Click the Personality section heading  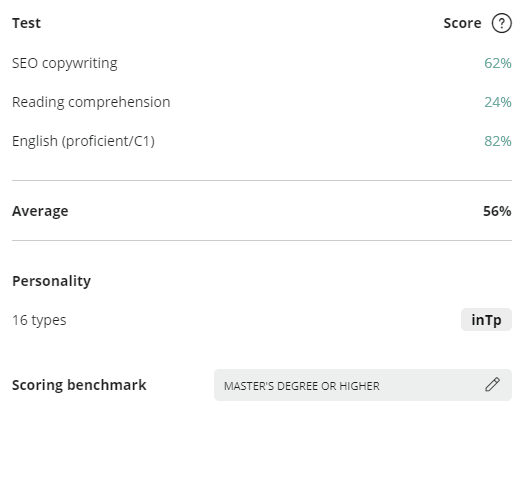(x=51, y=281)
